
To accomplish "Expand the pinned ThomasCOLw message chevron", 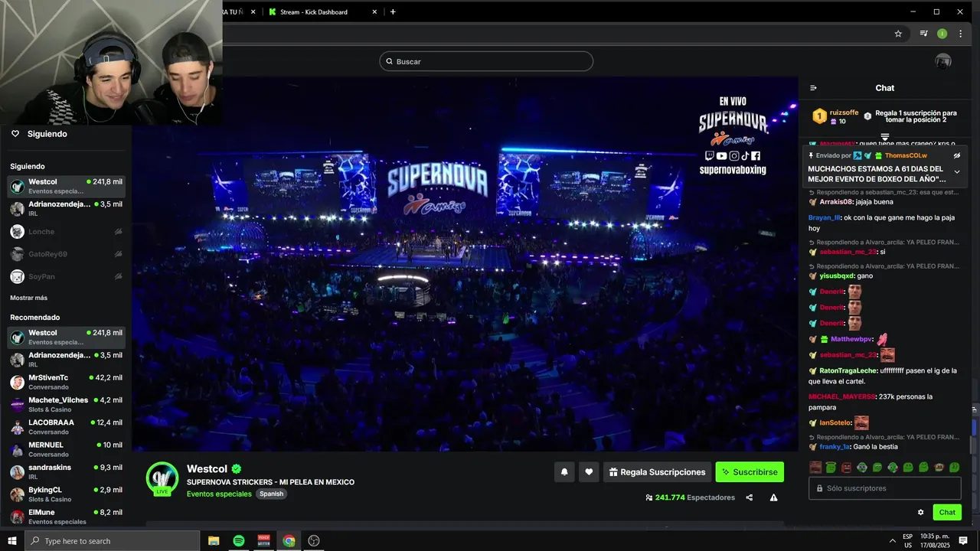I will (956, 172).
